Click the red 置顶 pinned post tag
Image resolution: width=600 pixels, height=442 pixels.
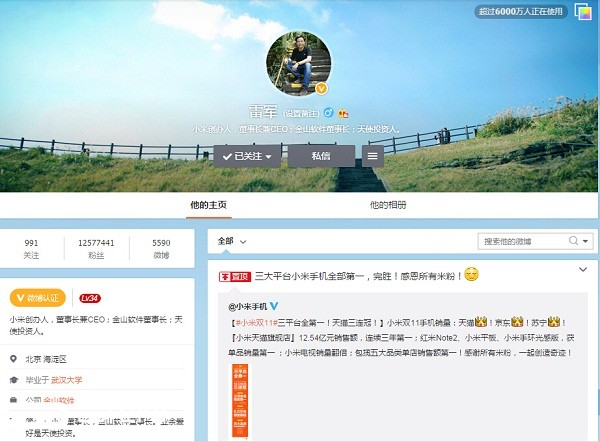[x=235, y=276]
